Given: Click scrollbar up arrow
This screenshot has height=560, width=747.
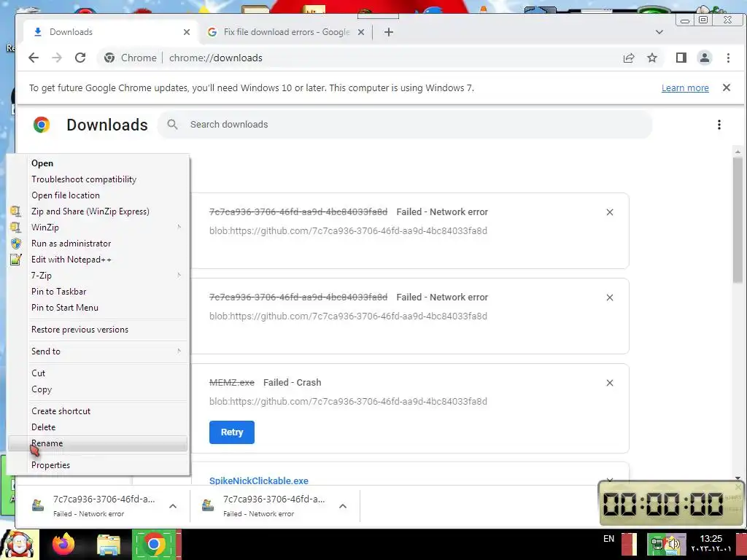Looking at the screenshot, I should coord(738,152).
